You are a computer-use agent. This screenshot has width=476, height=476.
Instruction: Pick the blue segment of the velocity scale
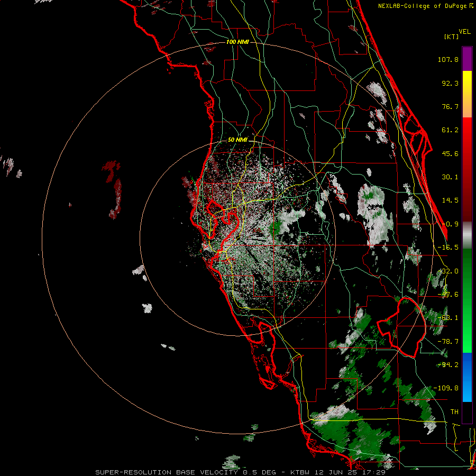(x=467, y=377)
